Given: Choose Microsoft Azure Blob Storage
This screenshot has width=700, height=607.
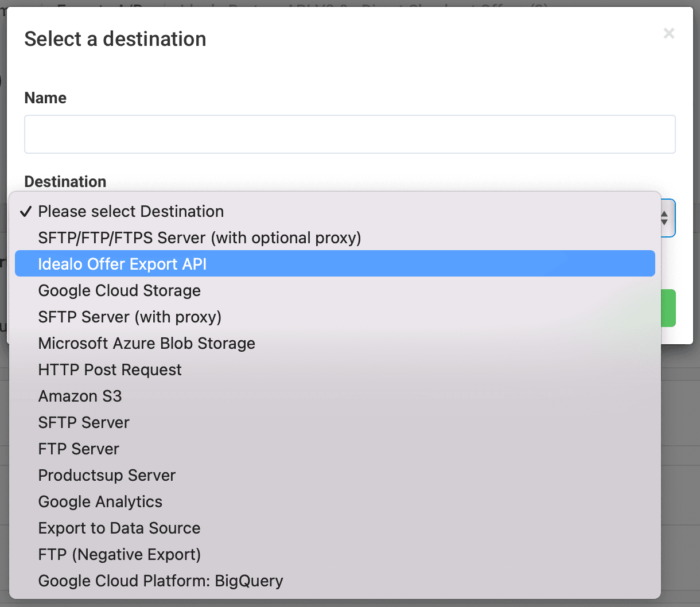Looking at the screenshot, I should coord(146,344).
